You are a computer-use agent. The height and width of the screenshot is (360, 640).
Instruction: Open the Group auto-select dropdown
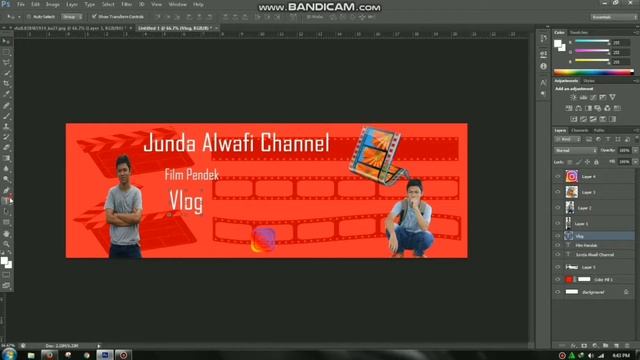click(72, 17)
